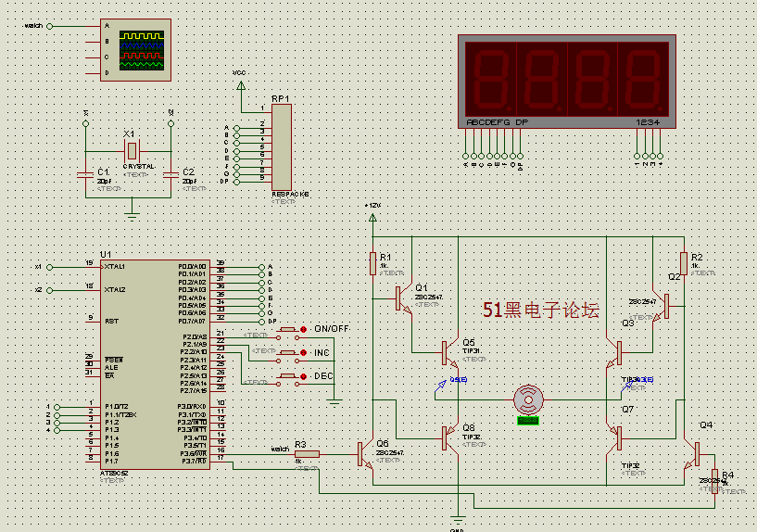Select the ground symbol below the crystal
This screenshot has height=532, width=757.
(132, 215)
